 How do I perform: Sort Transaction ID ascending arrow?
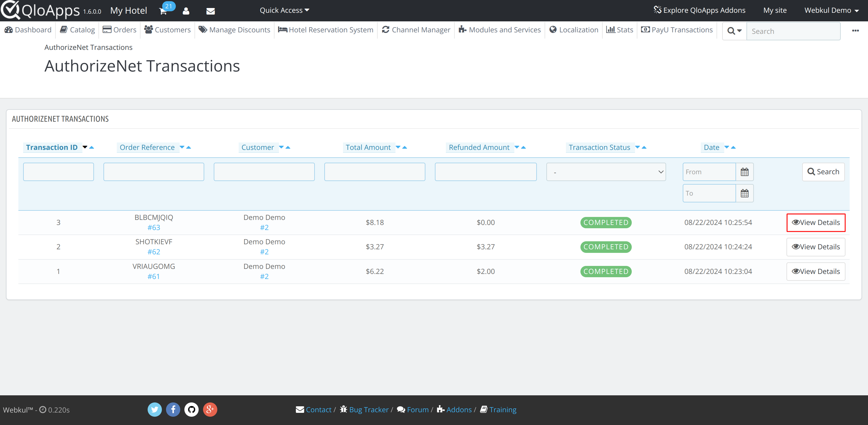point(92,147)
